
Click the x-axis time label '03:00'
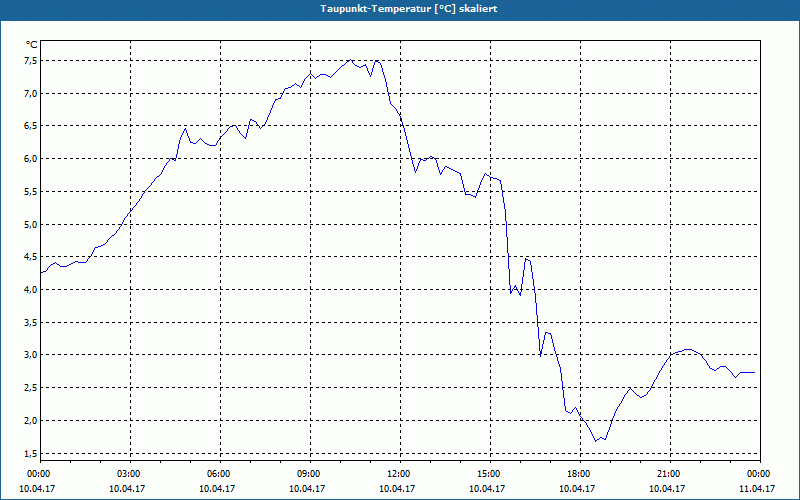(x=131, y=474)
